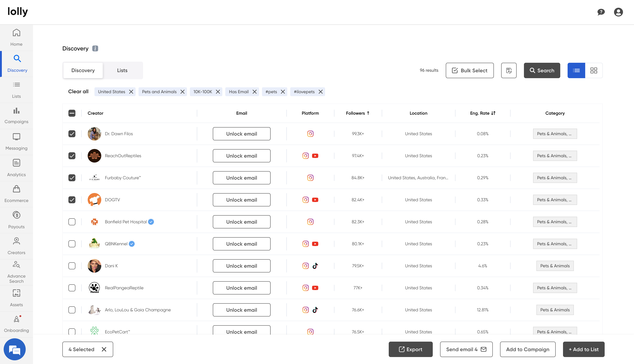Check Banfield Pet Hospital row
This screenshot has width=634, height=364.
(72, 222)
